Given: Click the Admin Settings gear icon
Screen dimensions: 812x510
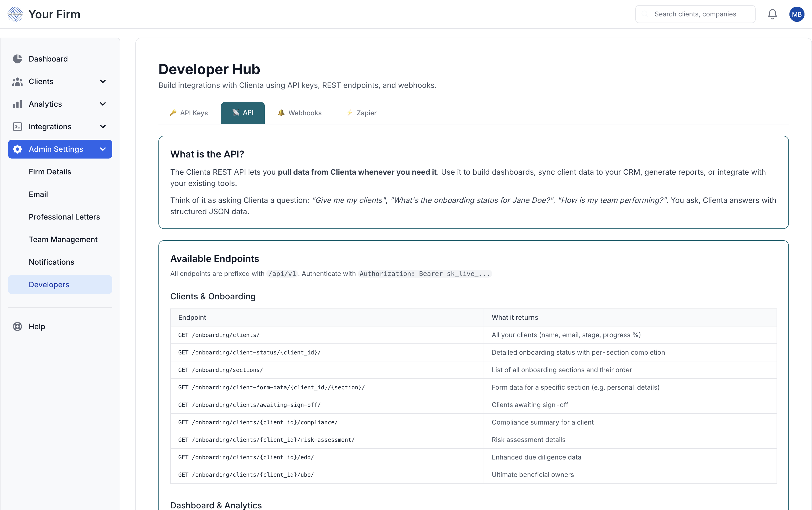Looking at the screenshot, I should 17,149.
